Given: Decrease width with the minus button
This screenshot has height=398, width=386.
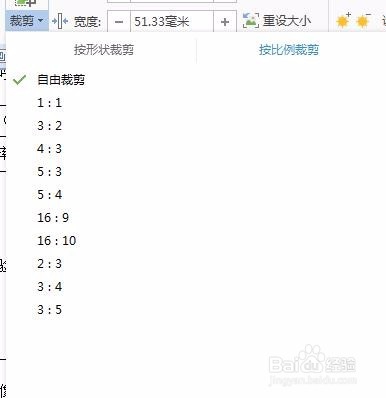Looking at the screenshot, I should (x=119, y=22).
